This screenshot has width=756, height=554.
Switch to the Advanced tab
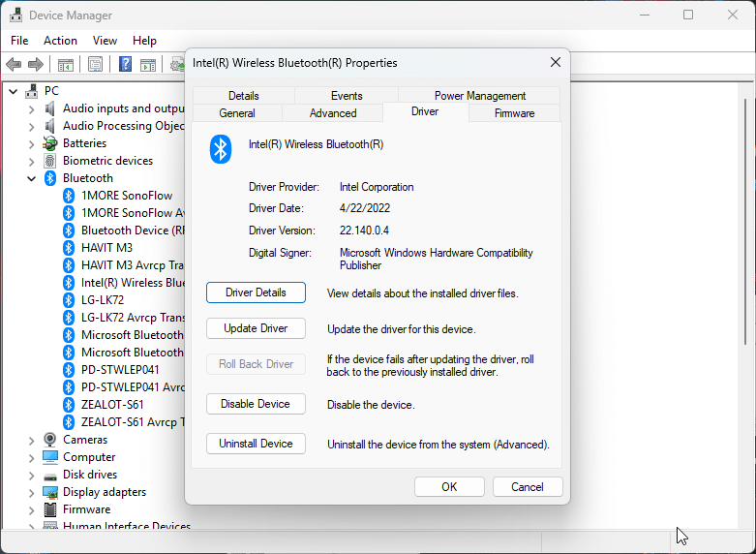coord(333,113)
